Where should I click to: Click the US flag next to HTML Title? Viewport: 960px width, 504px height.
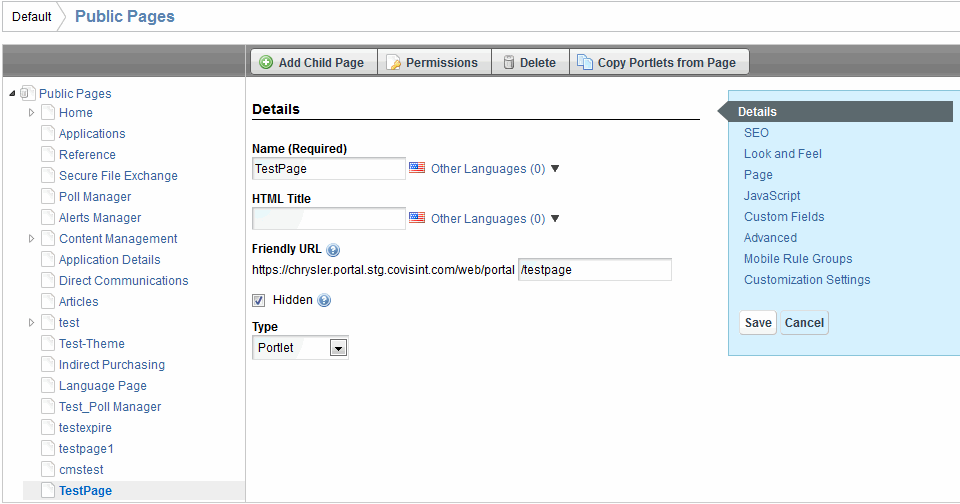pyautogui.click(x=417, y=219)
